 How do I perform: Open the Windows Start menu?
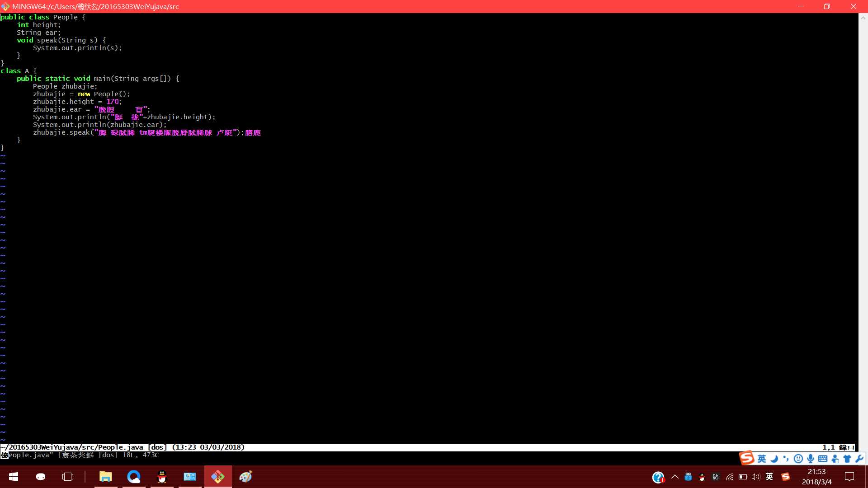(x=14, y=477)
